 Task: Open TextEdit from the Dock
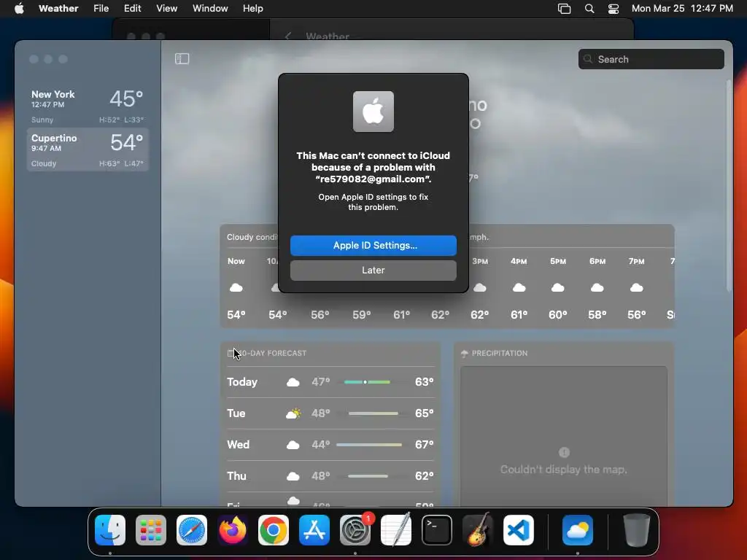(396, 530)
